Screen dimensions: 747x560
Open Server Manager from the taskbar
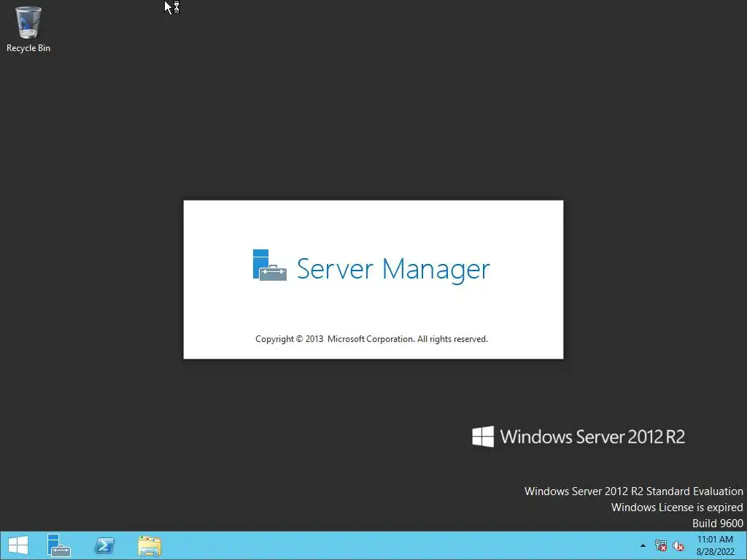[58, 545]
